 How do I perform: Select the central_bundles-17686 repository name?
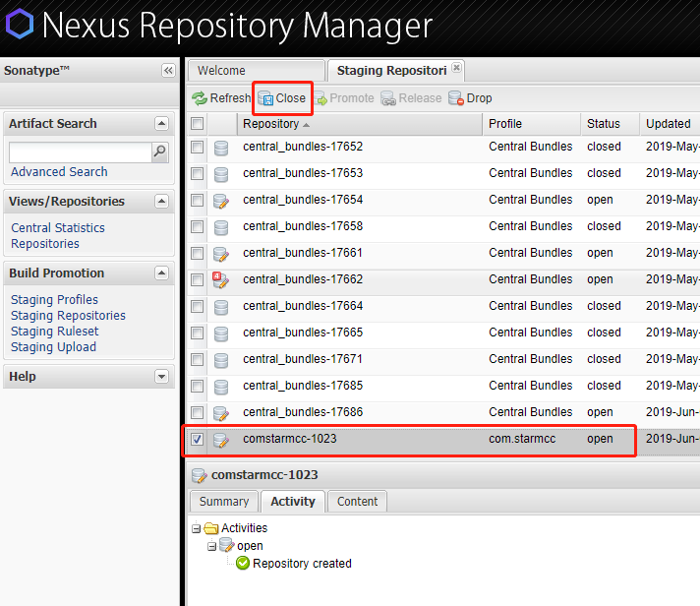pos(303,412)
